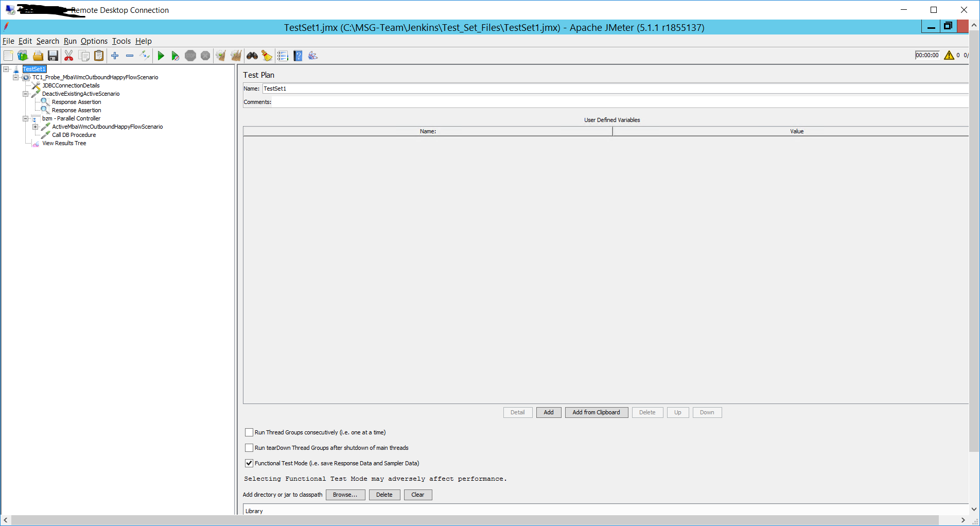Click the horizontal scrollbar left arrow
Image resolution: width=980 pixels, height=526 pixels.
point(6,520)
